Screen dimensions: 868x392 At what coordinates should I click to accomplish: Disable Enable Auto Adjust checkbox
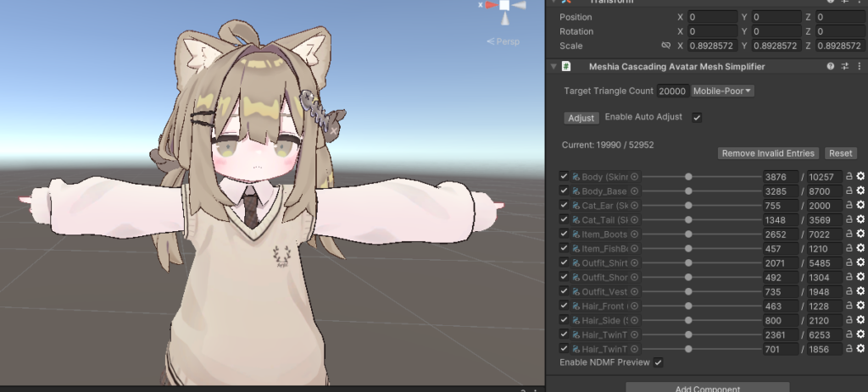point(697,118)
